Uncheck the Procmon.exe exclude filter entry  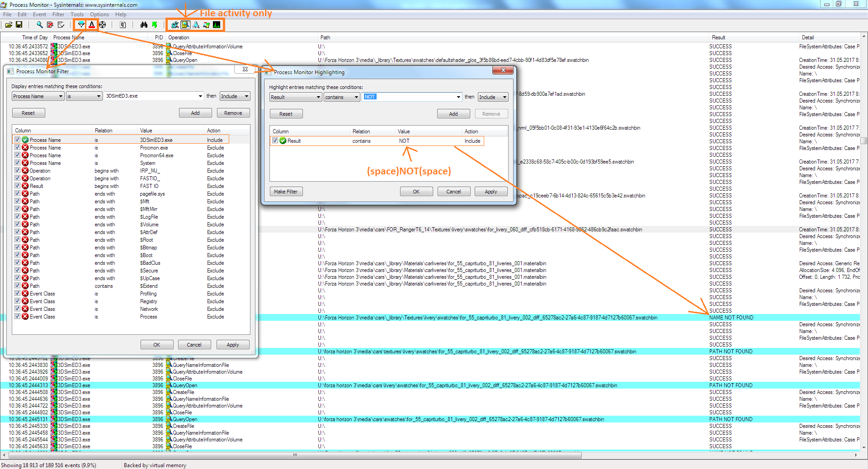[x=17, y=148]
